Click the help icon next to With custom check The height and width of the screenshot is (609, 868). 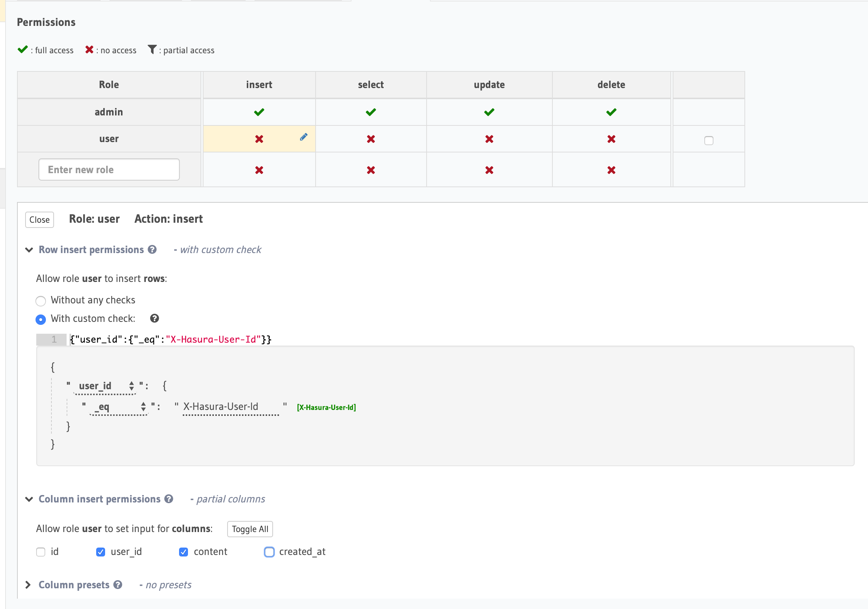[x=154, y=318]
